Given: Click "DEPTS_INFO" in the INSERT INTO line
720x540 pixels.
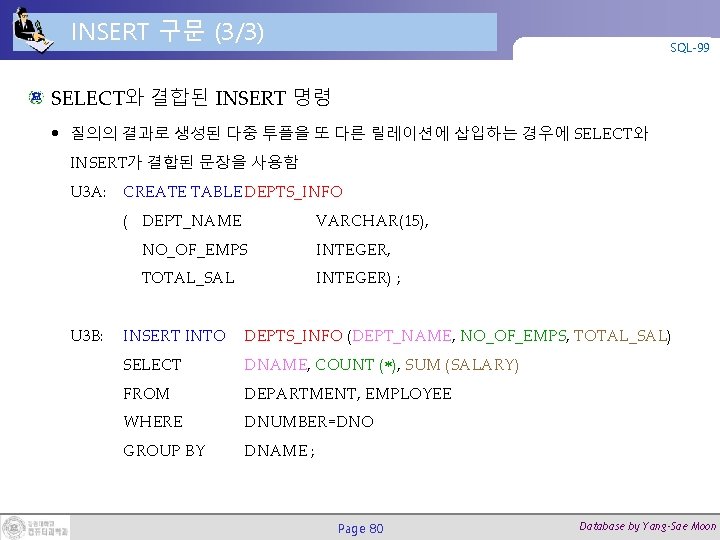Looking at the screenshot, I should coord(293,336).
